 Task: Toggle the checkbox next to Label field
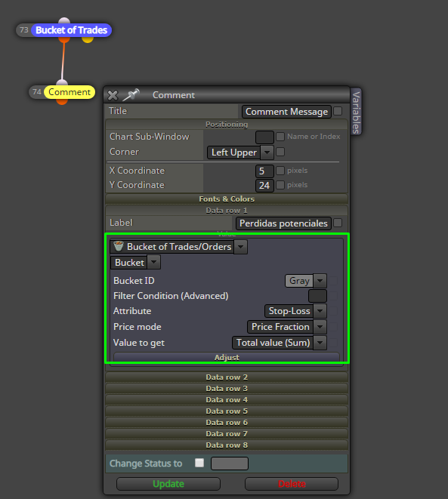(338, 223)
